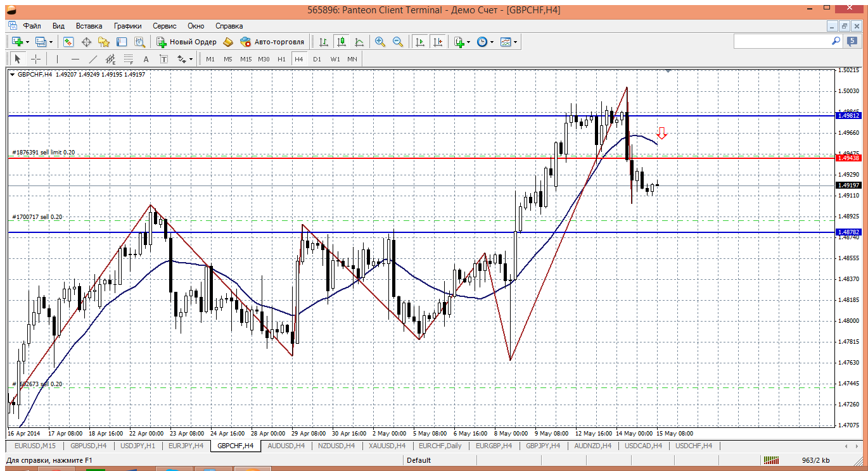This screenshot has width=868, height=471.
Task: Click the Новый Ордер button
Action: (x=187, y=42)
